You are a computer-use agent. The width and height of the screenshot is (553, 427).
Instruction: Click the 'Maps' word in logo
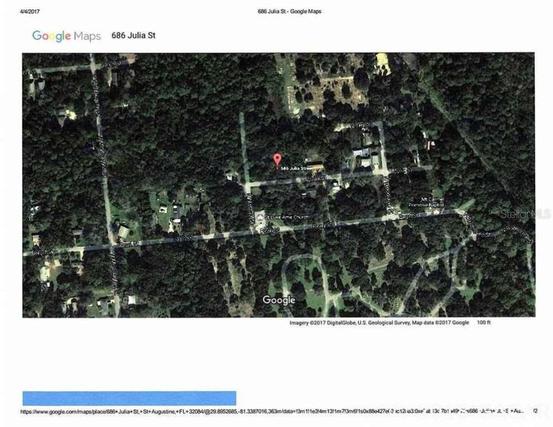[87, 36]
